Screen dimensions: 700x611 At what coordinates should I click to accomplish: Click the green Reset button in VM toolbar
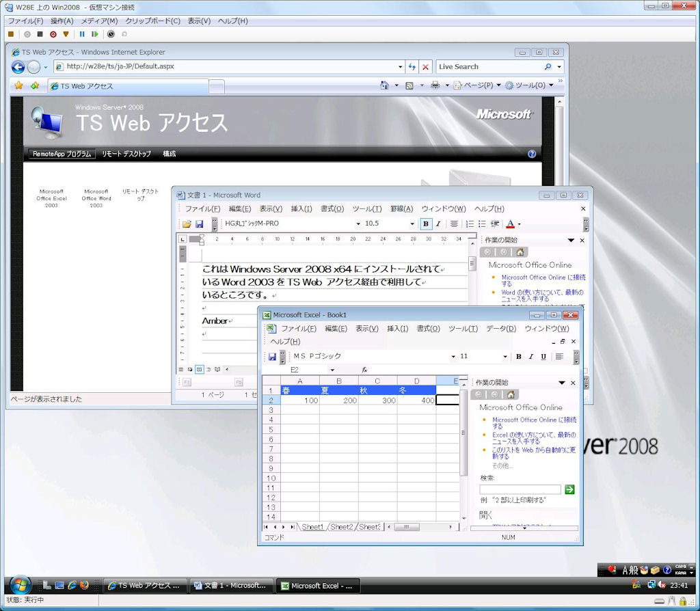pos(94,34)
